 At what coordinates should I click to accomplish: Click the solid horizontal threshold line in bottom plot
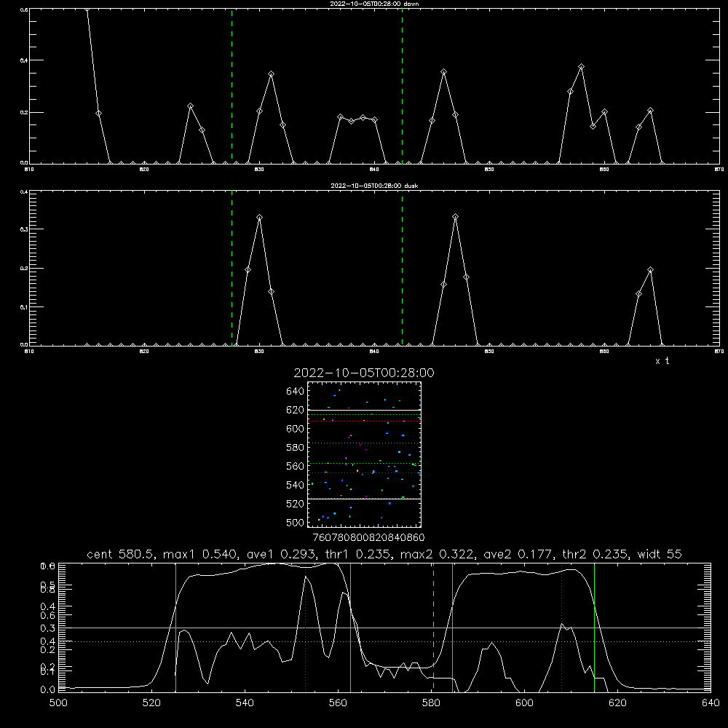384,628
